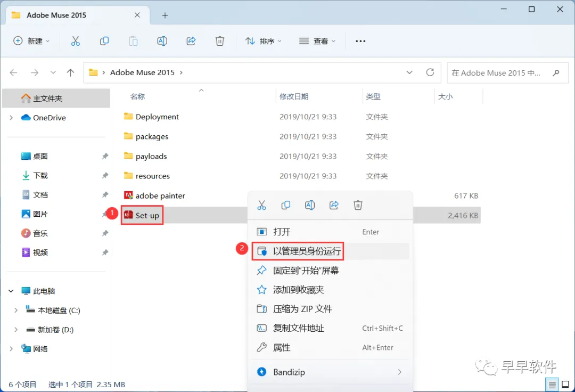Expand the recent locations dropdown
The width and height of the screenshot is (575, 392).
53,72
